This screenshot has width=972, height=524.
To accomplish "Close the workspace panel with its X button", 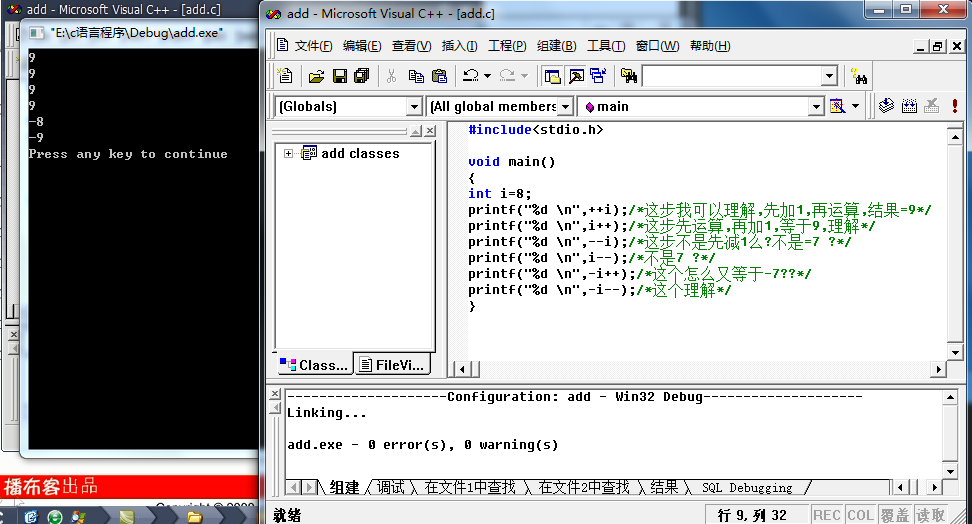I will [x=430, y=131].
